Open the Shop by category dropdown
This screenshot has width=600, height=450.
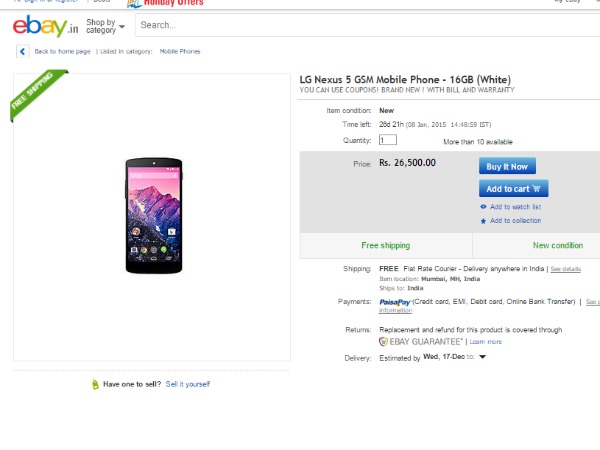(104, 25)
